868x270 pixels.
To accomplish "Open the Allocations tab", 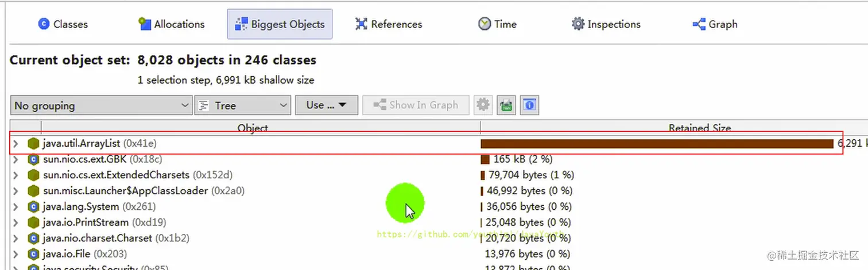I will (171, 24).
